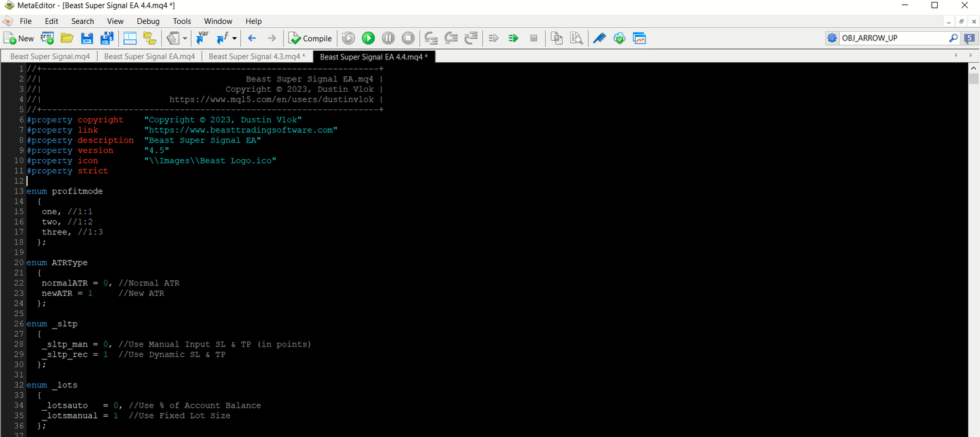
Task: Click the "enum profitmode" line
Action: tap(64, 191)
